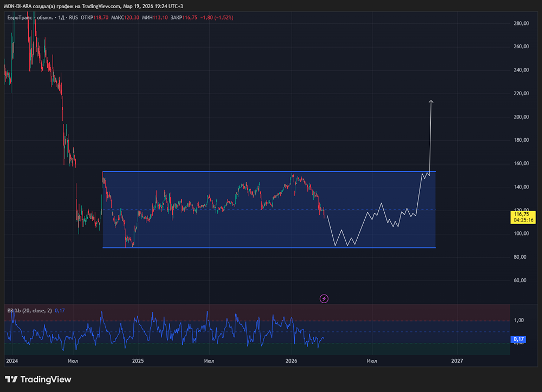Select the white projection arrow tip
The width and height of the screenshot is (542, 392).
[431, 101]
